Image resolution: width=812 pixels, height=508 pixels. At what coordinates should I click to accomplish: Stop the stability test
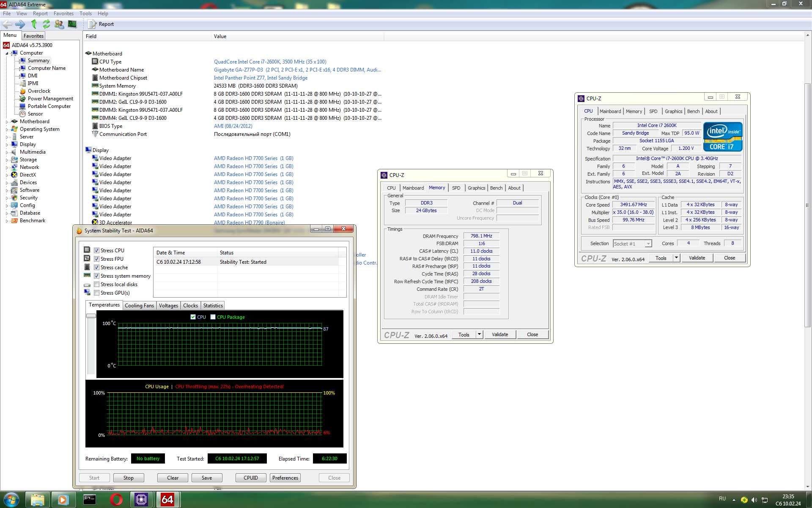pyautogui.click(x=129, y=478)
